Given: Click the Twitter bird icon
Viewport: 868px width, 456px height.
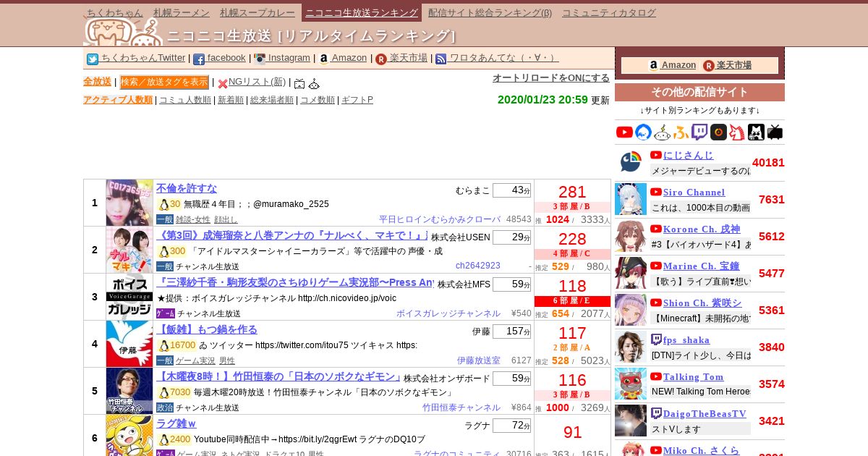Looking at the screenshot, I should click(x=93, y=59).
